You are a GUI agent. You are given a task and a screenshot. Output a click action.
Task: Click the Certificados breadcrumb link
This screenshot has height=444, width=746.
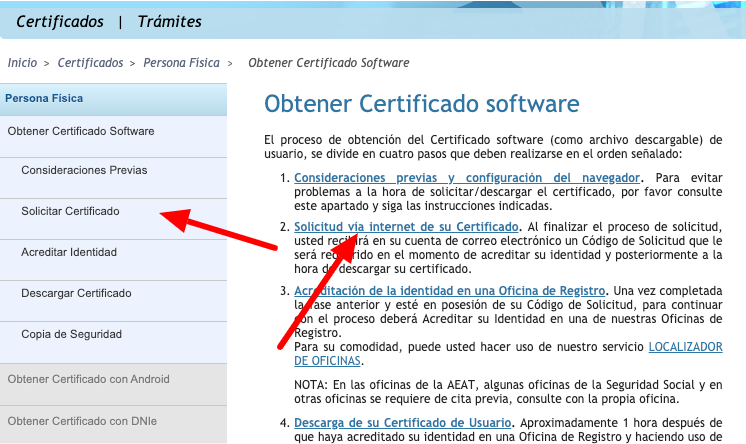pos(90,63)
